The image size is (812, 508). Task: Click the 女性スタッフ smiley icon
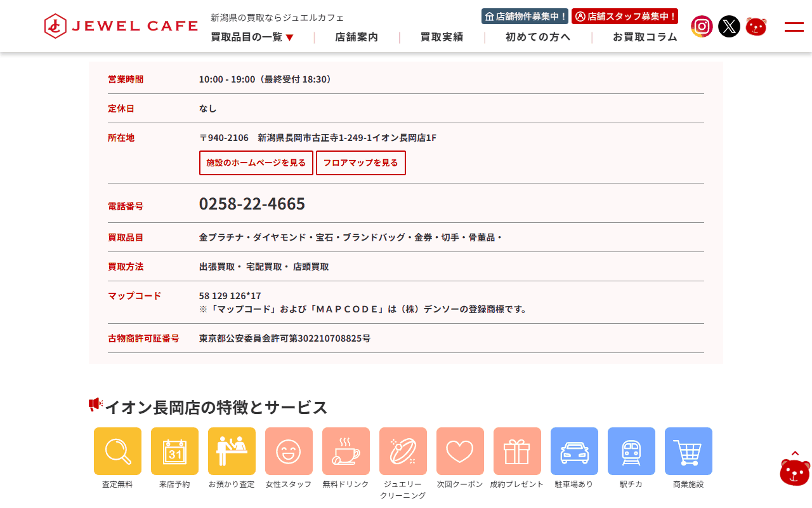[x=289, y=451]
